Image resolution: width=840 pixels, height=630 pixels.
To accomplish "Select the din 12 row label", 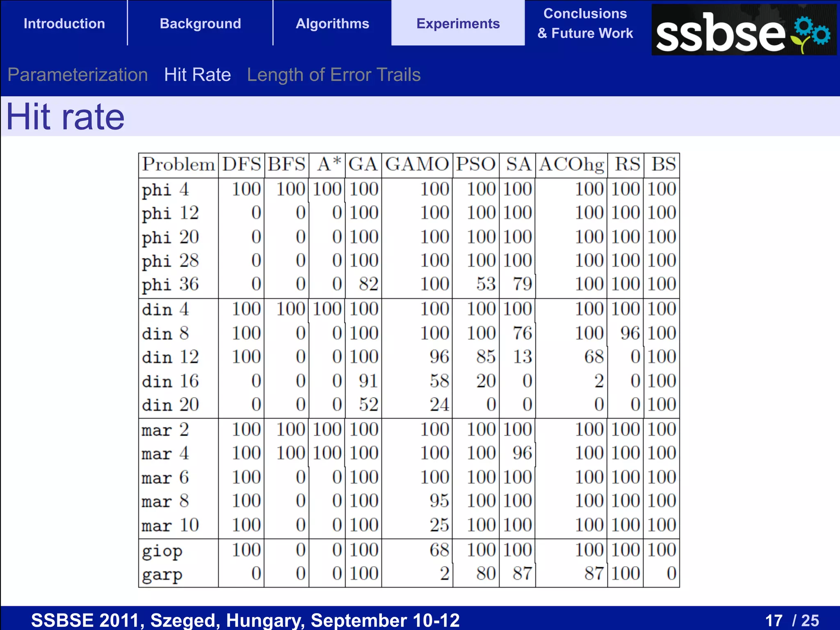I will point(170,357).
